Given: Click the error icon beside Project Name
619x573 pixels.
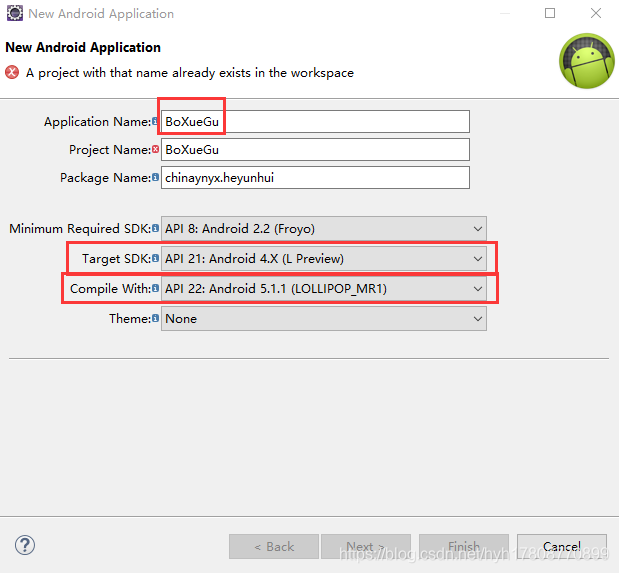Looking at the screenshot, I should pyautogui.click(x=155, y=149).
